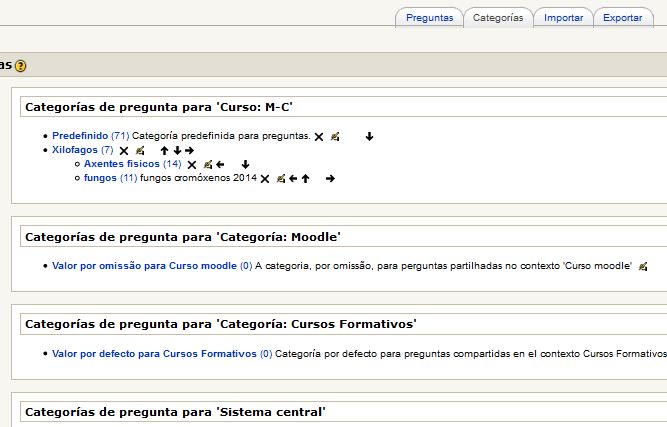The height and width of the screenshot is (427, 667).
Task: Go to the Exportar tab
Action: [x=623, y=18]
